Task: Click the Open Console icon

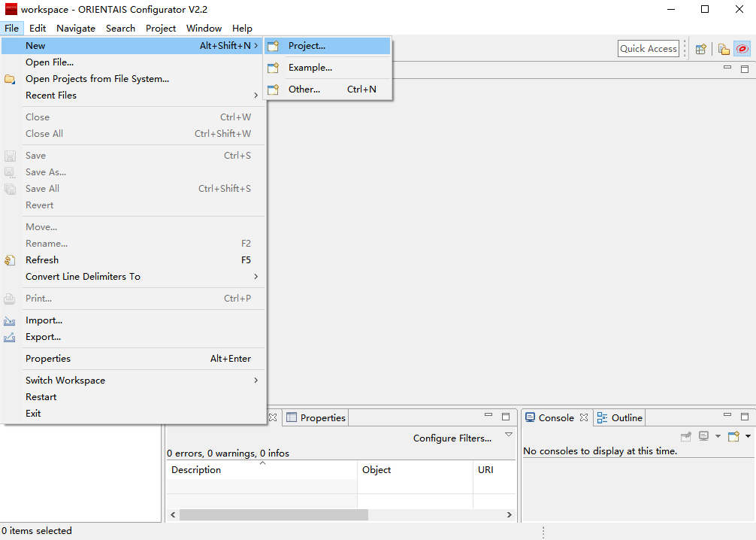Action: click(733, 436)
